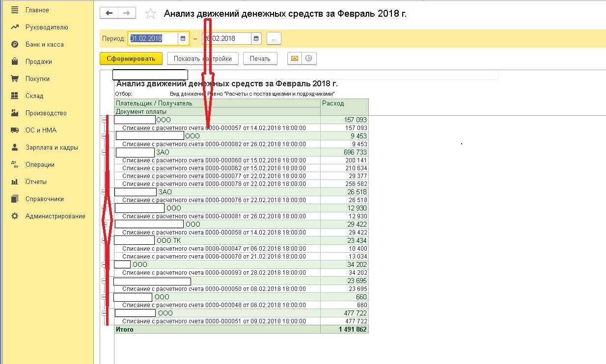Select document 0000-000047 от 06.02.2018 row

tap(217, 248)
